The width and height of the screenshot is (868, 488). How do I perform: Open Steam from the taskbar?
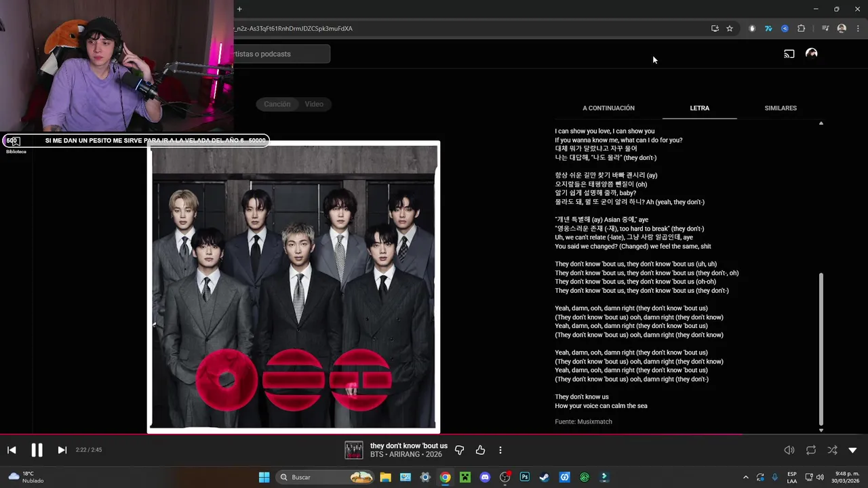coord(545,477)
